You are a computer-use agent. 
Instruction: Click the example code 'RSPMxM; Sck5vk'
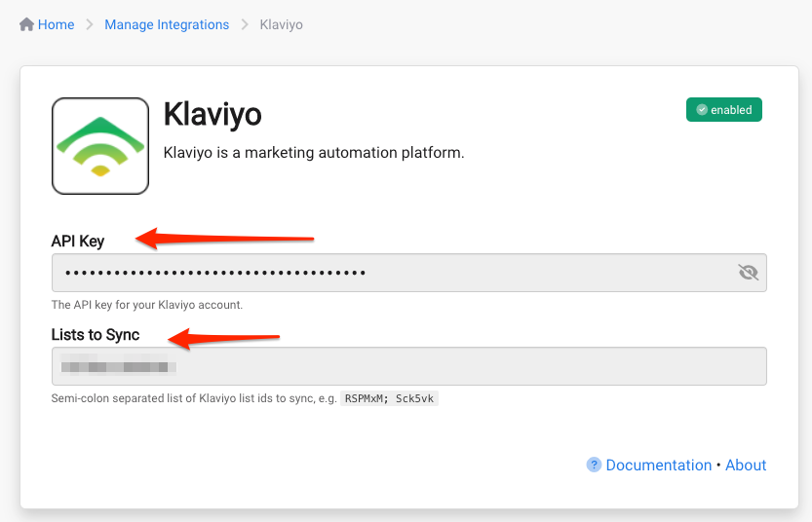pos(390,398)
